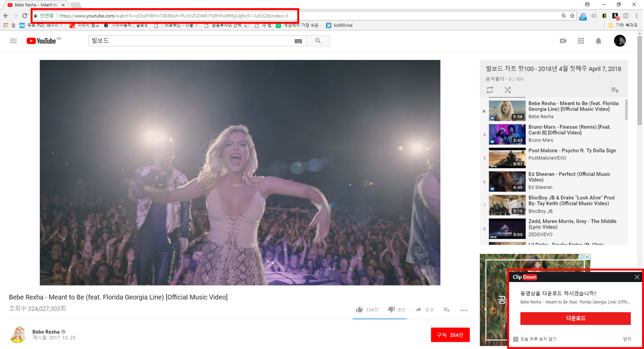
Task: Reload the current page
Action: click(25, 16)
